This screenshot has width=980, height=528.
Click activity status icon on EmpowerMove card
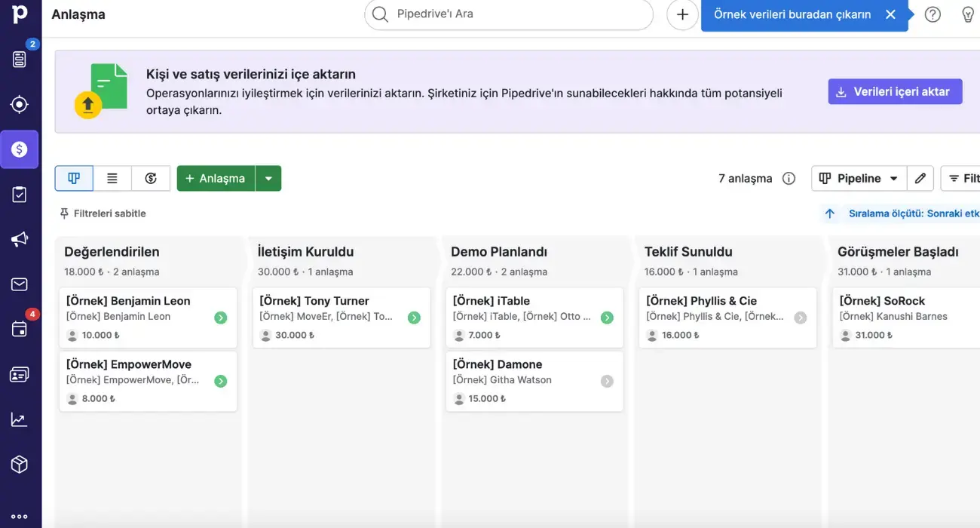(220, 381)
